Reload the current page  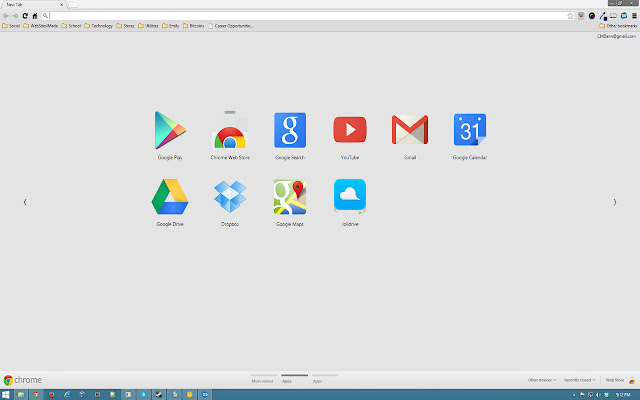25,16
